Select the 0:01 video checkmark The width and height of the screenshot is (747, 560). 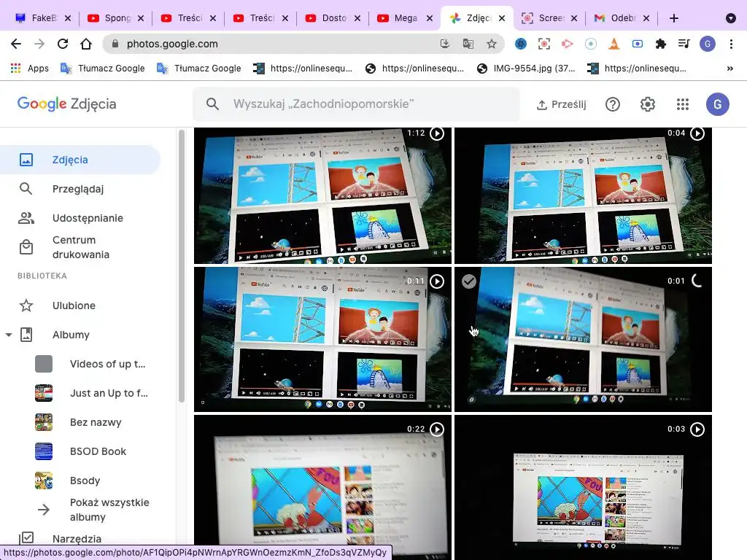pyautogui.click(x=469, y=281)
